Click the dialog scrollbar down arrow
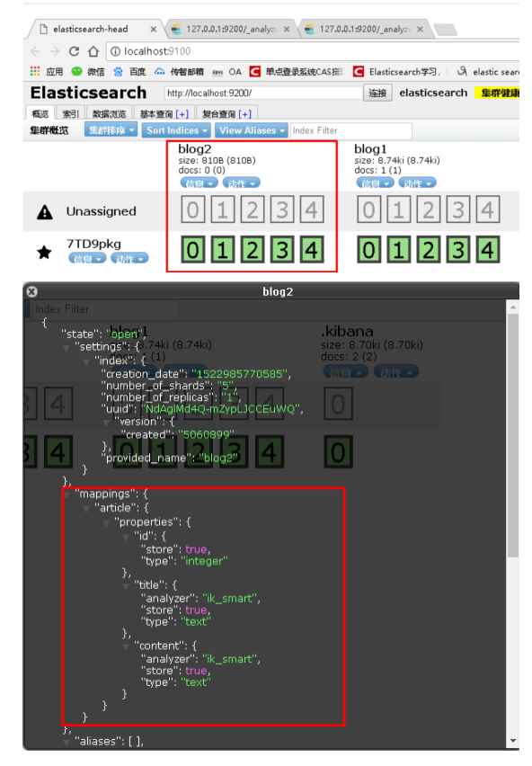 (513, 741)
